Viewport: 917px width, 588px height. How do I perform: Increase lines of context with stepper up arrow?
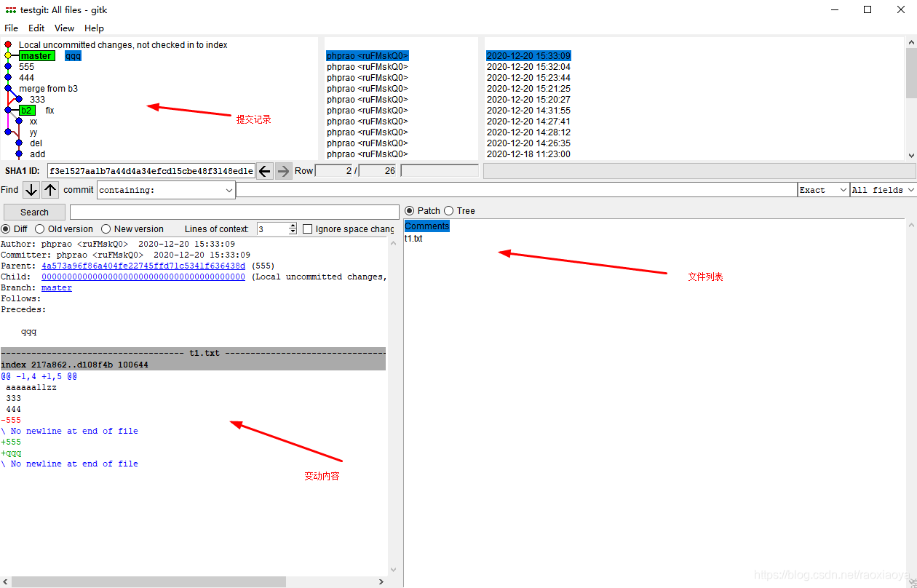tap(293, 226)
